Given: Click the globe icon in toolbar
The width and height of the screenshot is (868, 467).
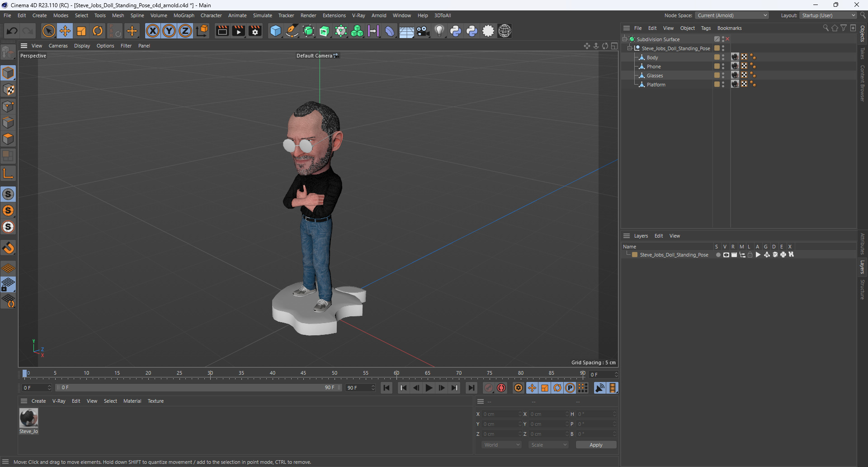Looking at the screenshot, I should tap(505, 31).
